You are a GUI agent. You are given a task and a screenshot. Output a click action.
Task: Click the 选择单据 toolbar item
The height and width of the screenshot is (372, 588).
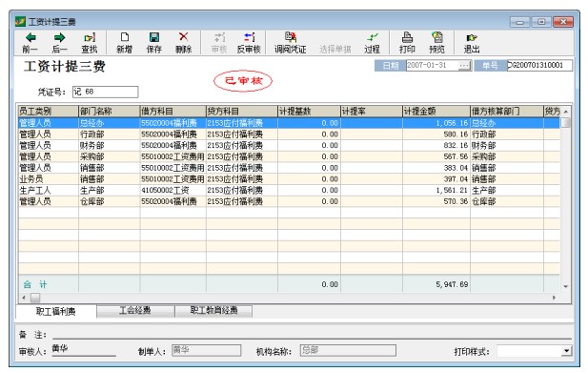point(335,50)
